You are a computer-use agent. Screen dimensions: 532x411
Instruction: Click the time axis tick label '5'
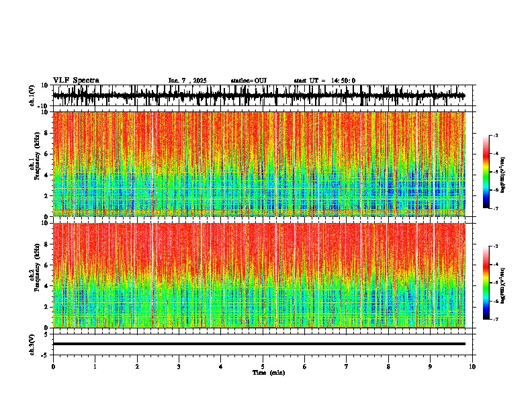[x=263, y=367]
